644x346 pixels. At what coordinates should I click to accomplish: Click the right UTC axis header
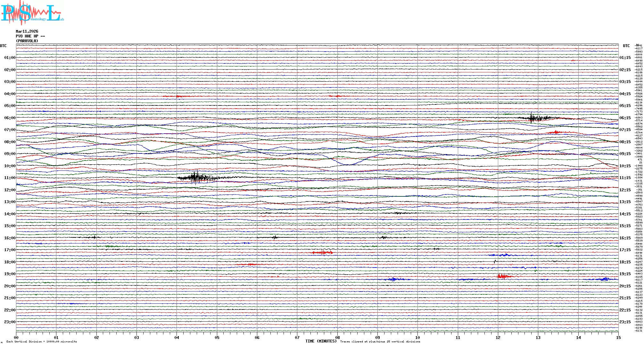[626, 46]
